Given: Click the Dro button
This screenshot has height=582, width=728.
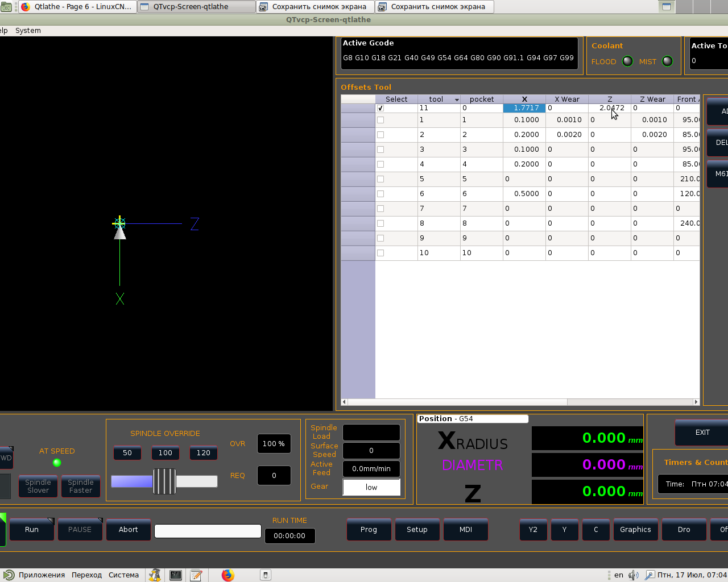Looking at the screenshot, I should pos(684,530).
